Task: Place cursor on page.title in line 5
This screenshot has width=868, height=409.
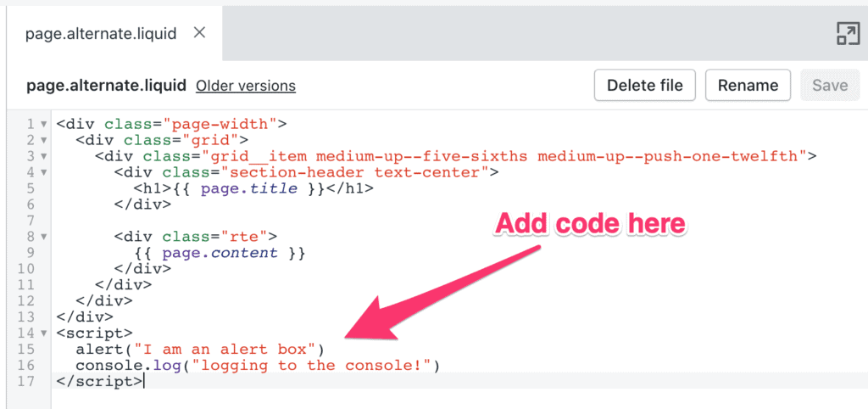Action: (249, 188)
